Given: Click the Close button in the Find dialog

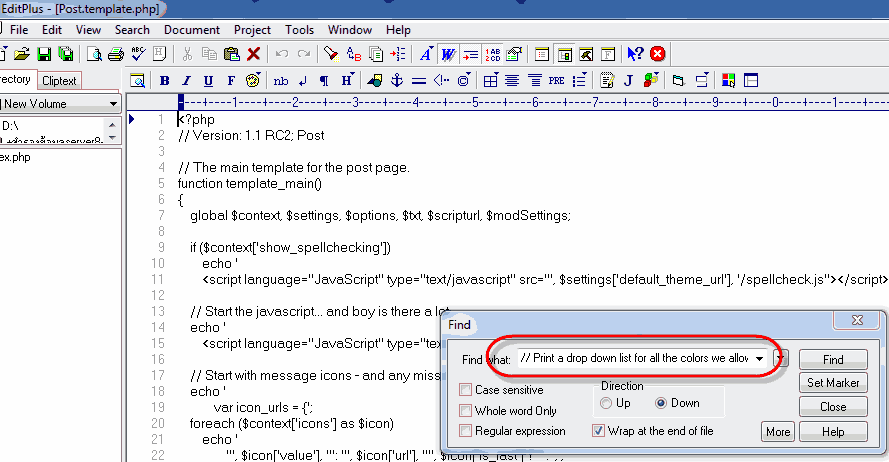Looking at the screenshot, I should tap(833, 406).
